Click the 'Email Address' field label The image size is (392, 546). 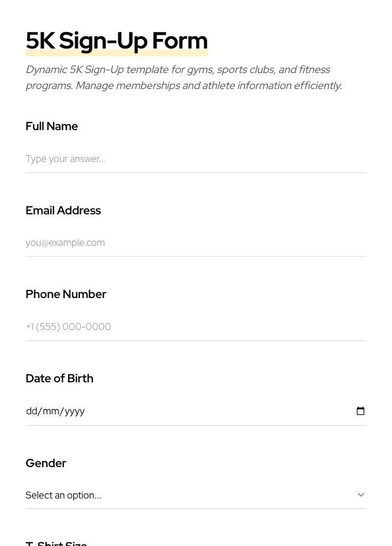[x=63, y=211]
